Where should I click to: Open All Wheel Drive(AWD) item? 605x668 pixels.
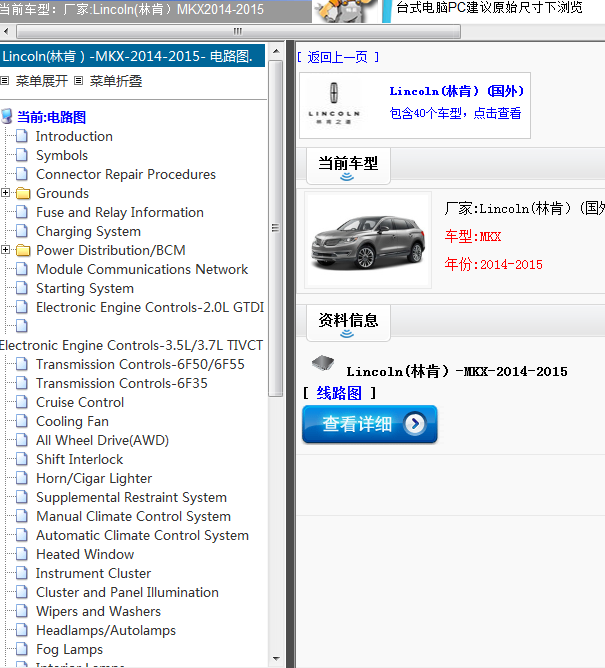(x=103, y=440)
